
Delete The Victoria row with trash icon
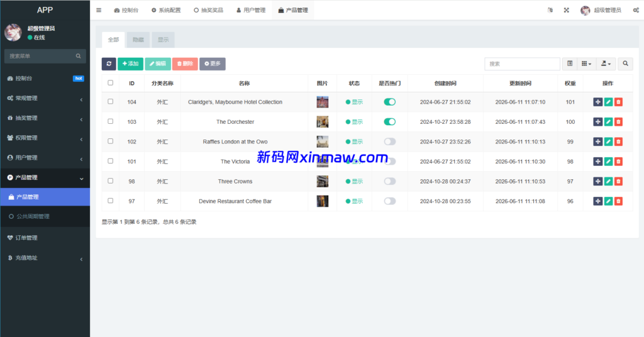click(618, 162)
